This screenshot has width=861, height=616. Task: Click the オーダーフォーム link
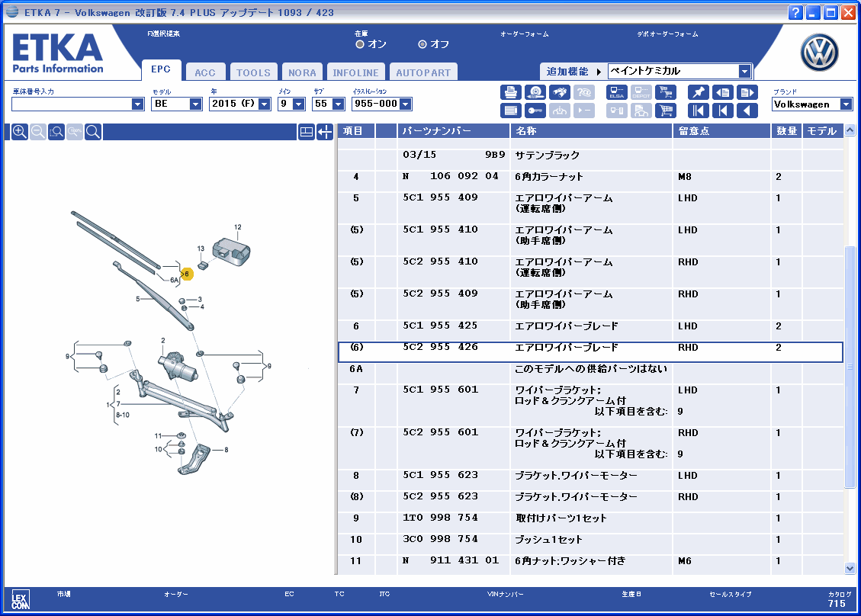[x=525, y=34]
